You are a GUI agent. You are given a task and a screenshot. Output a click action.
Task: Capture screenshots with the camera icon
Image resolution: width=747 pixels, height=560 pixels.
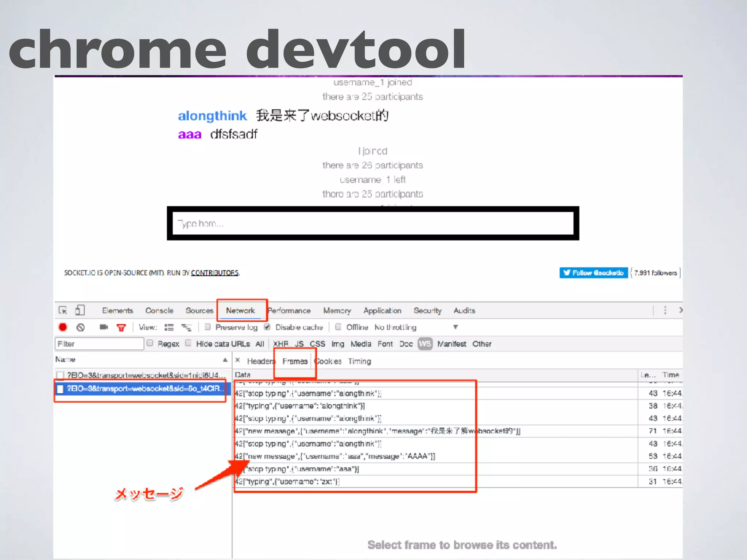click(104, 327)
